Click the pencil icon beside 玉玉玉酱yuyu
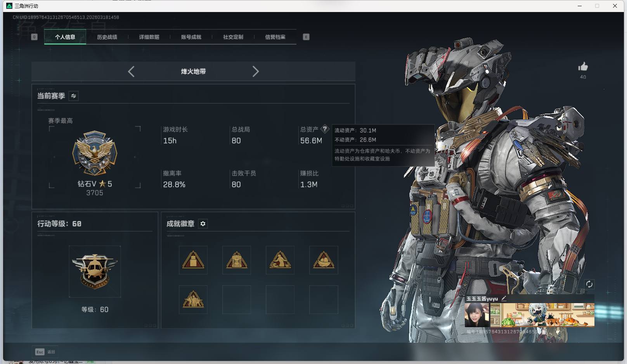 (x=504, y=298)
